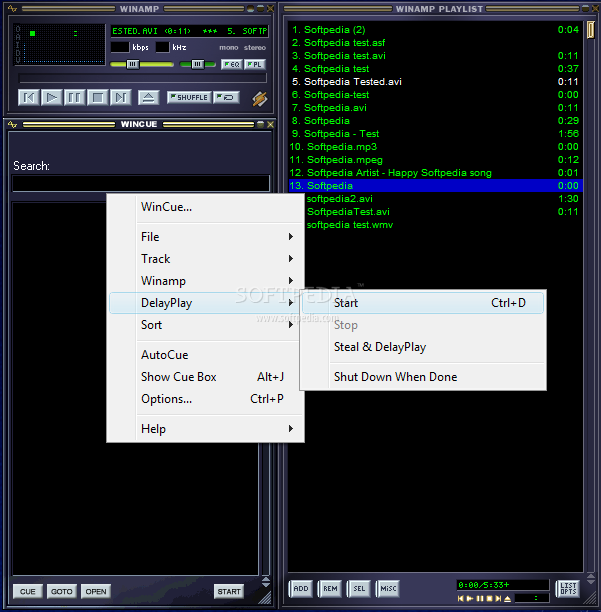
Task: Click the mini Next button in playlist footer
Action: (x=498, y=598)
